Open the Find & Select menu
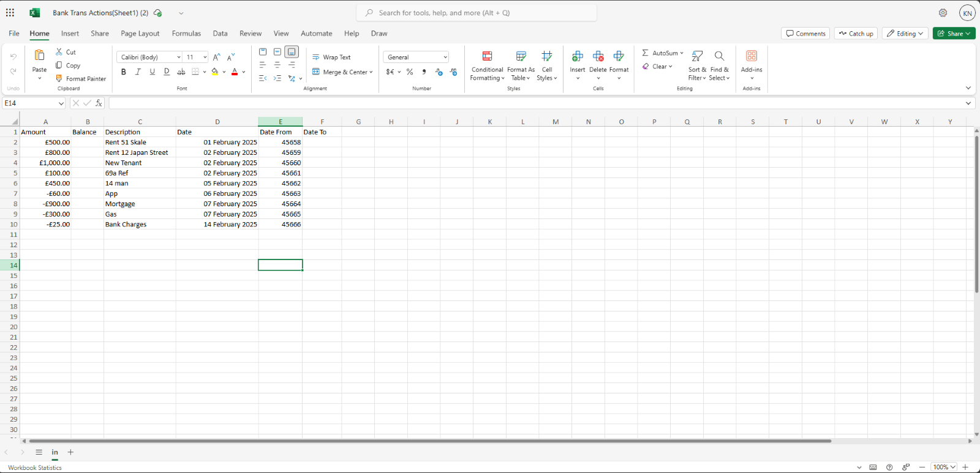This screenshot has height=473, width=980. coord(720,65)
